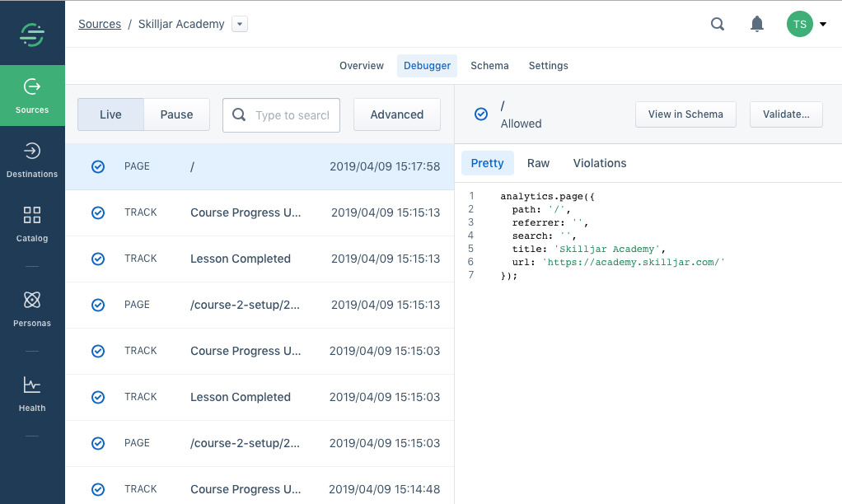This screenshot has width=842, height=504.
Task: Open Personas in the sidebar
Action: click(x=32, y=309)
